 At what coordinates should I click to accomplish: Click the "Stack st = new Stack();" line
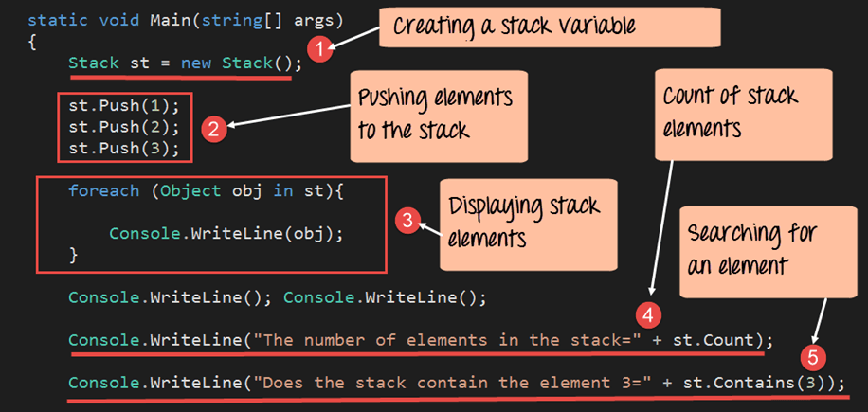click(x=185, y=63)
